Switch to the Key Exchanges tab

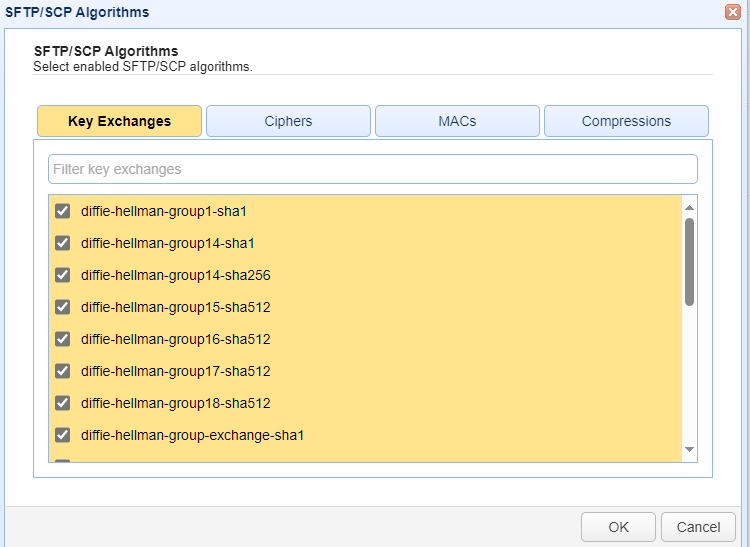point(119,121)
